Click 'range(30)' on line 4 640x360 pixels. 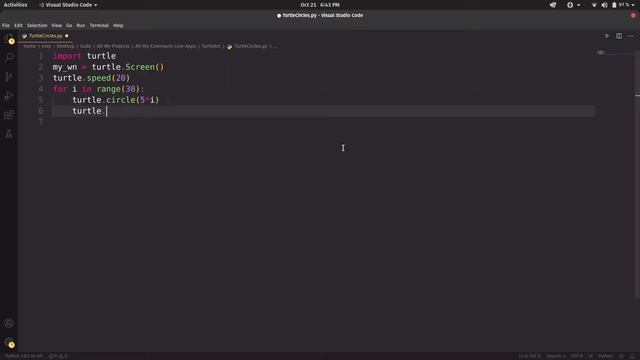pos(118,89)
